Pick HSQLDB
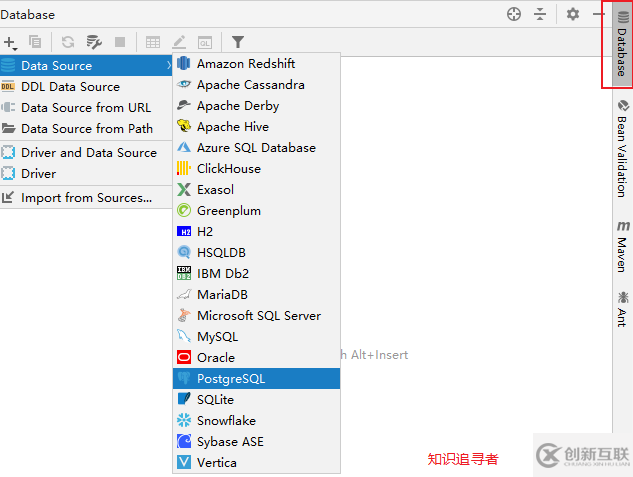The height and width of the screenshot is (477, 633). [x=256, y=253]
